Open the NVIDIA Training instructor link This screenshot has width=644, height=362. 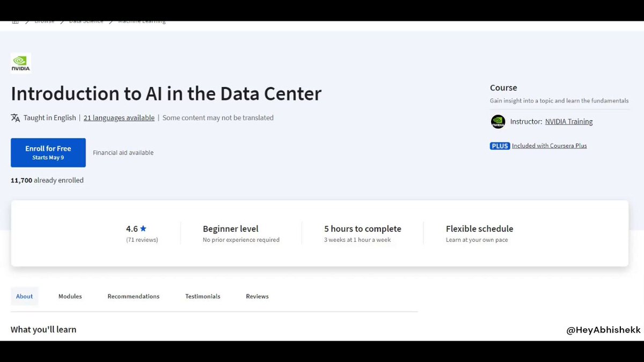coord(569,122)
